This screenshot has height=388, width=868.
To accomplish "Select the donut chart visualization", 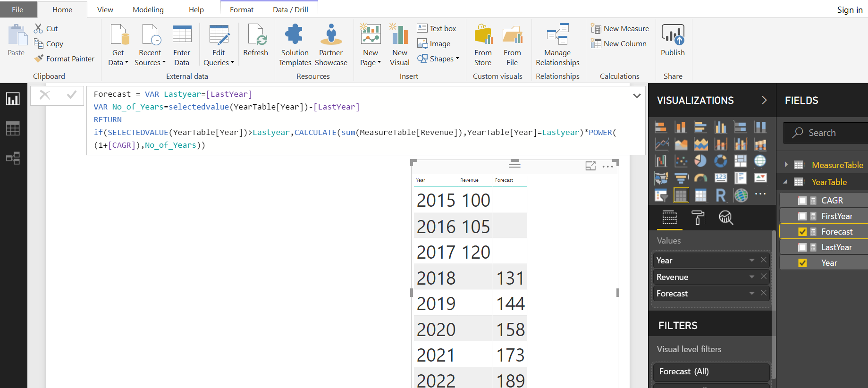I will tap(721, 161).
